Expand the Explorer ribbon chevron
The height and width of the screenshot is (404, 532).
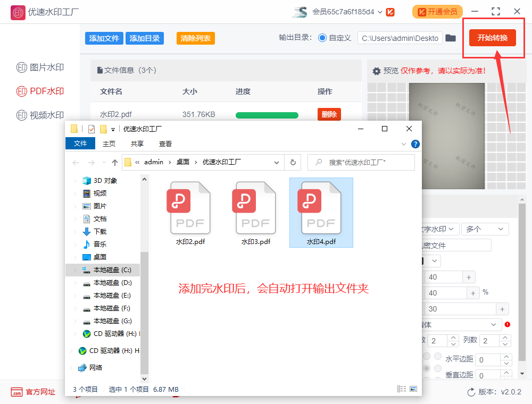click(x=404, y=144)
